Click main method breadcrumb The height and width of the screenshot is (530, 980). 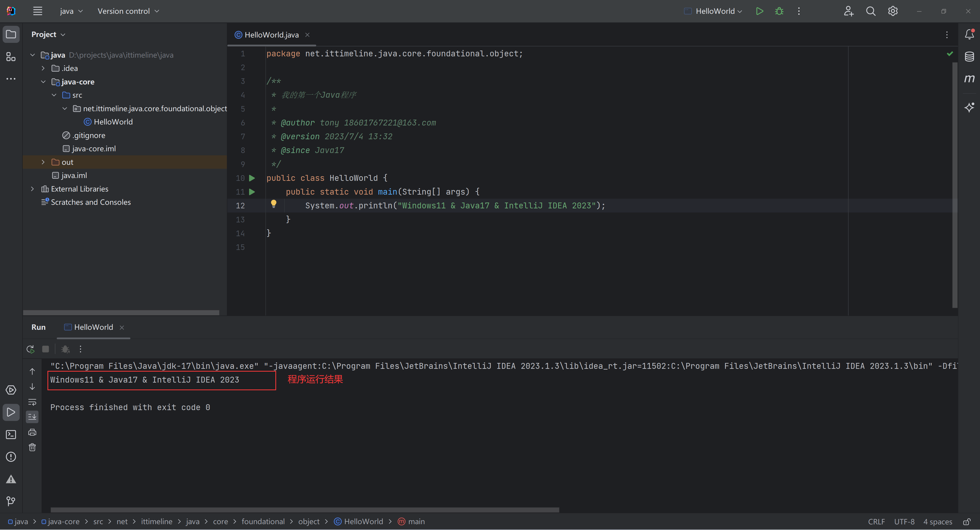(411, 522)
